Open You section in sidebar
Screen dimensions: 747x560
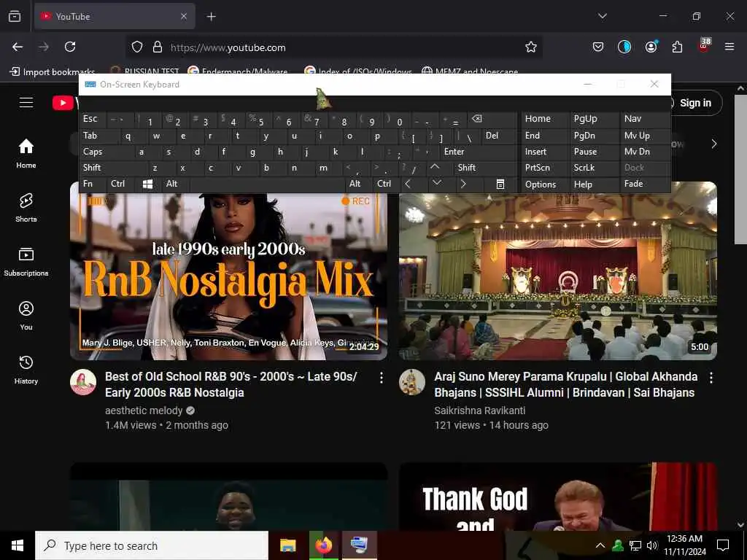[26, 315]
